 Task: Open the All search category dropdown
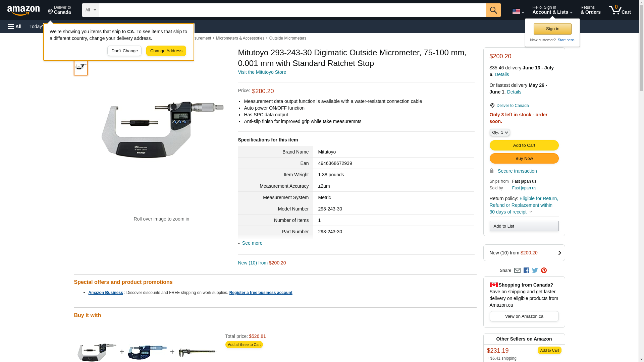[90, 10]
